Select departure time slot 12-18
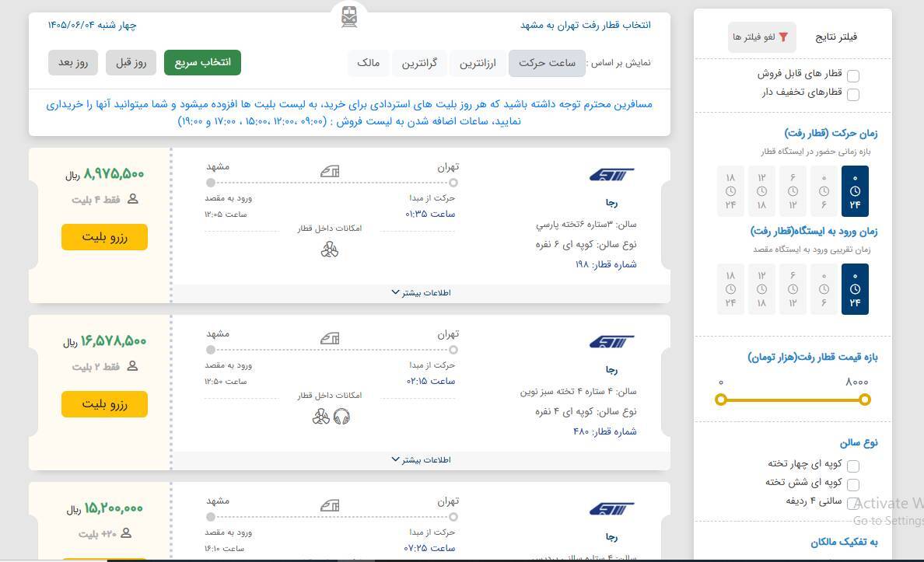The image size is (924, 562). point(761,191)
